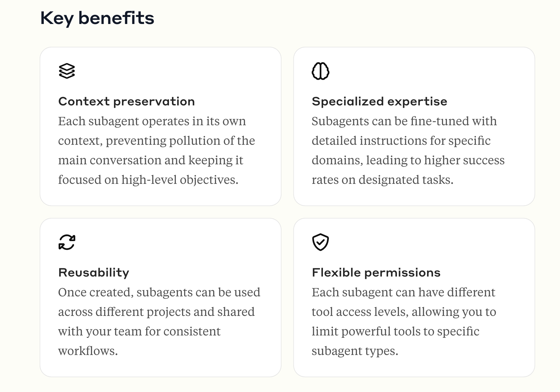
Task: Click the text 'subagent types.' in permissions card
Action: [355, 351]
